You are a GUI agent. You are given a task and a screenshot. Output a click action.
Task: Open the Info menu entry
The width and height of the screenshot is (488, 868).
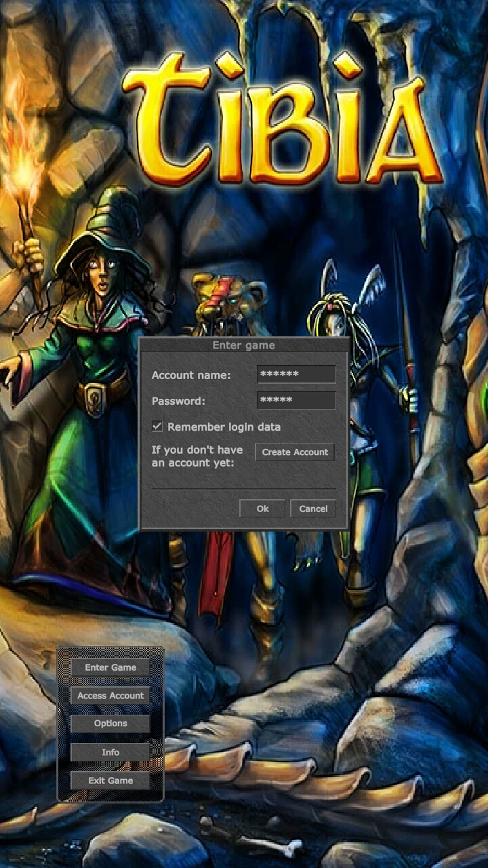click(110, 752)
